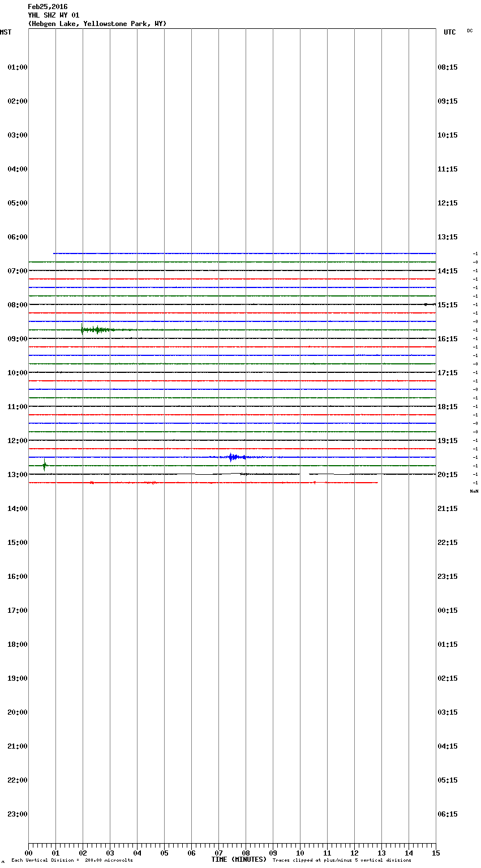This screenshot has height=868, width=481.
Task: Click the 06:15 UTC time label
Action: (448, 814)
